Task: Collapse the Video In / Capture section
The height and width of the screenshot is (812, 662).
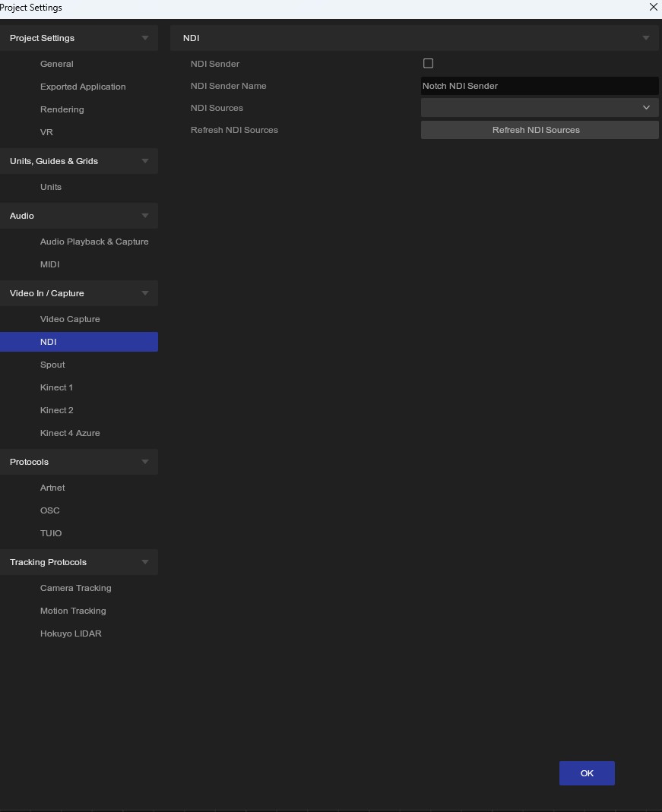Action: (x=144, y=293)
